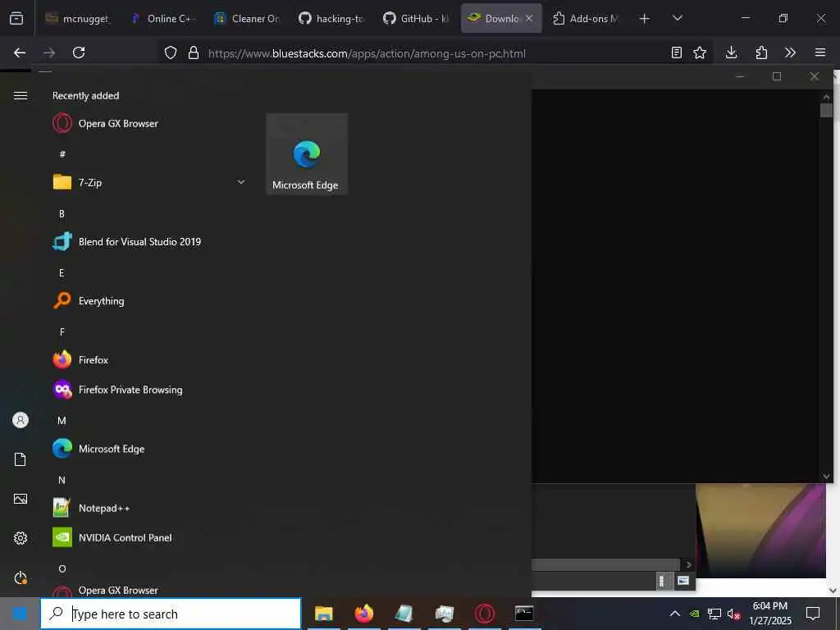The width and height of the screenshot is (840, 630).
Task: Open the user account icon in Start
Action: pos(21,420)
